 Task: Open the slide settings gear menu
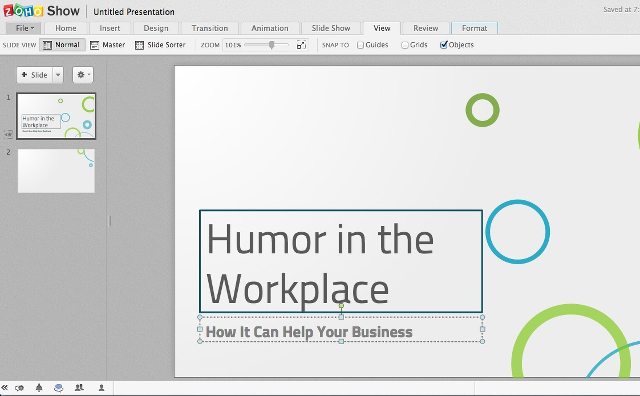point(83,75)
